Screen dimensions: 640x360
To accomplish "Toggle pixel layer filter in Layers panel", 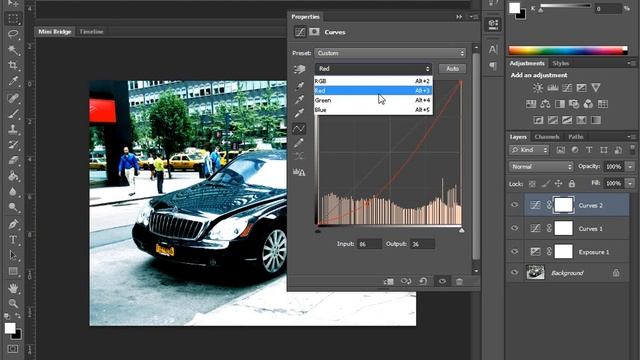I will (x=561, y=150).
